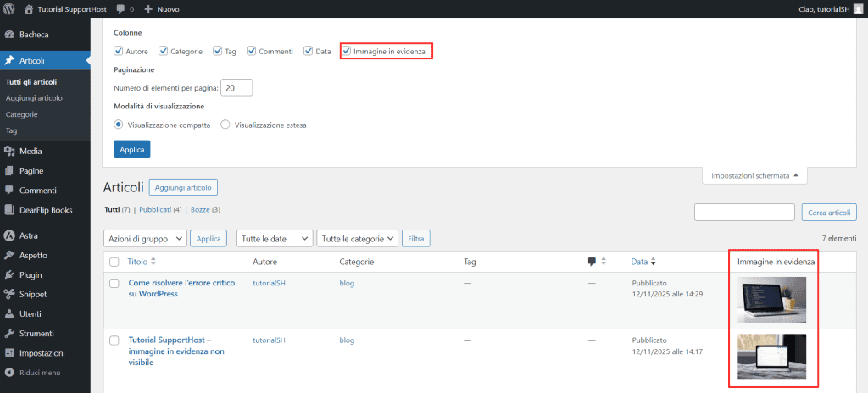Open the user avatar in top-right corner
The width and height of the screenshot is (868, 393).
pyautogui.click(x=858, y=9)
